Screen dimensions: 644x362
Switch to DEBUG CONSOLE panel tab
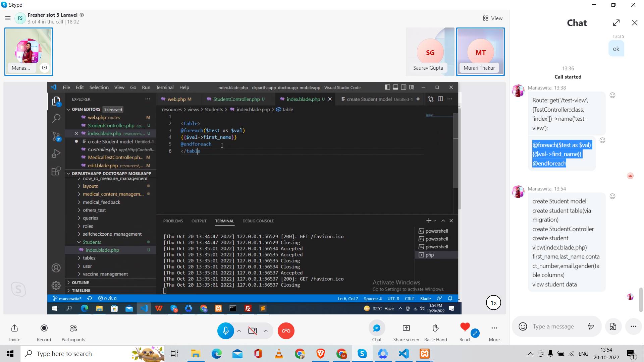pos(258,221)
